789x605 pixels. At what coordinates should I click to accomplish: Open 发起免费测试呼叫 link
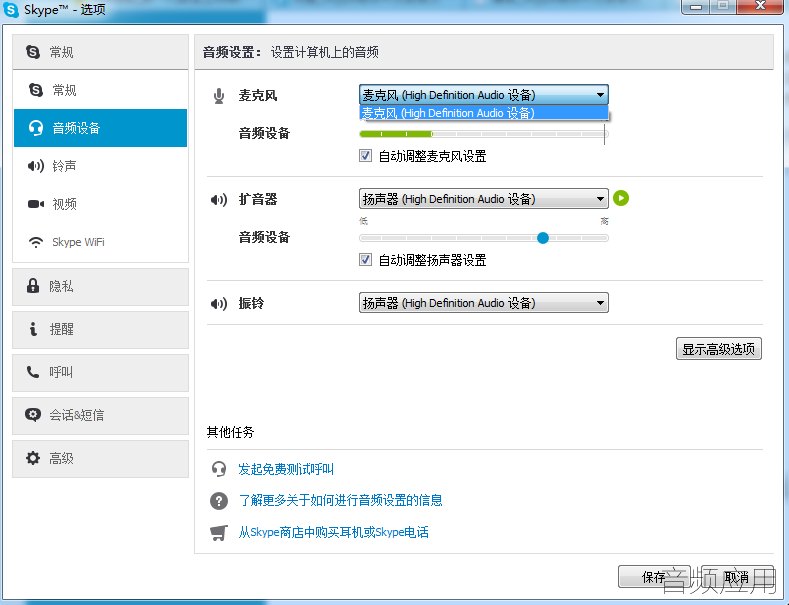[x=286, y=469]
